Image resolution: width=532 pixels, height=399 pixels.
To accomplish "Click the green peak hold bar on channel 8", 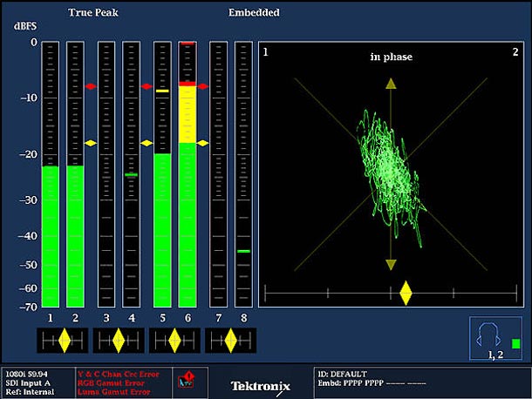I will [243, 251].
